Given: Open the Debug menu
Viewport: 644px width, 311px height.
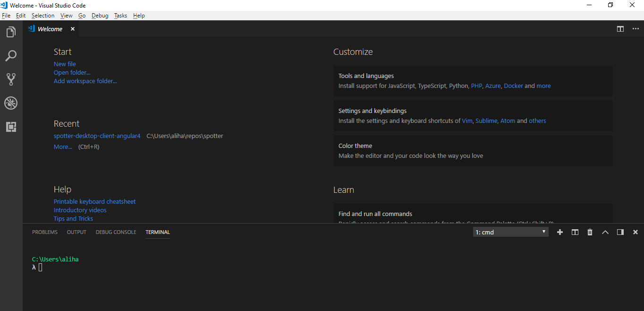Looking at the screenshot, I should (x=100, y=16).
